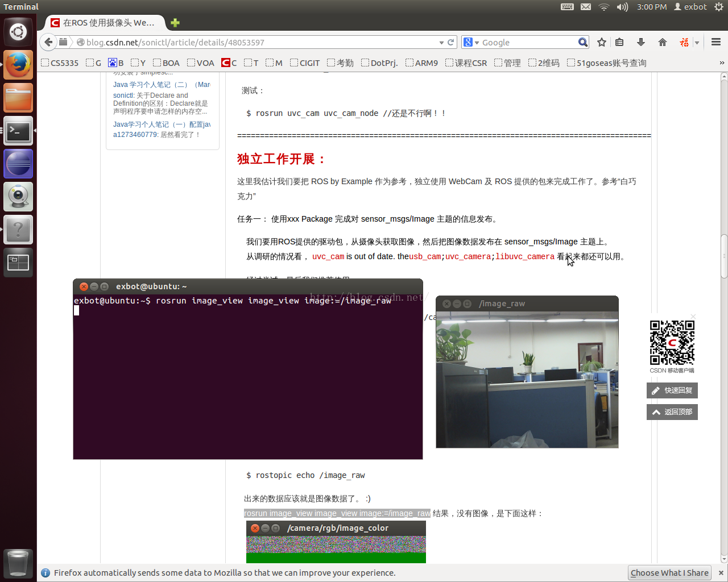This screenshot has height=582, width=728.
Task: Open URL history dropdown arrow
Action: pyautogui.click(x=441, y=43)
